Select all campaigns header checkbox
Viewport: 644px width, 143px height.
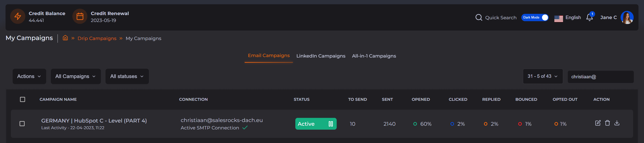click(x=22, y=100)
